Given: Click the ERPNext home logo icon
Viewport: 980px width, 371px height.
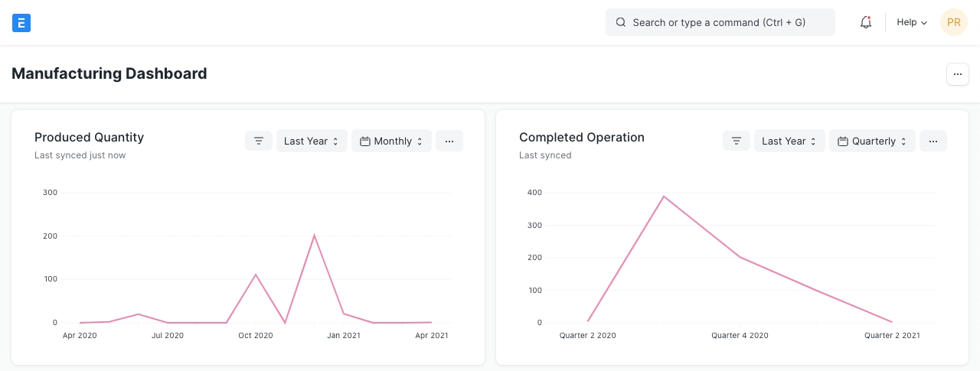Looking at the screenshot, I should (x=21, y=23).
